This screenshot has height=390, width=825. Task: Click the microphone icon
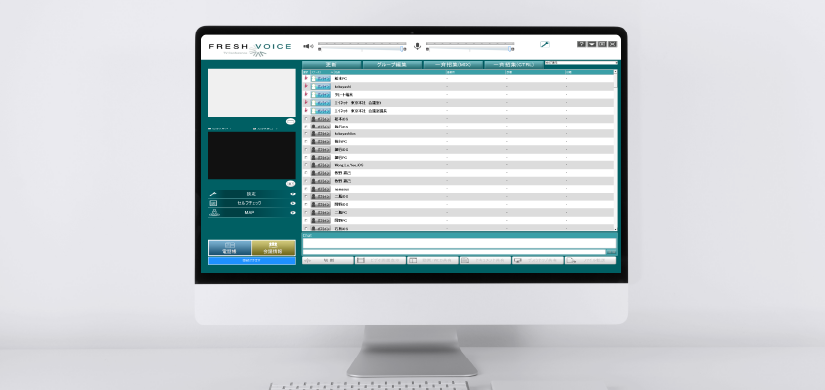tap(417, 46)
